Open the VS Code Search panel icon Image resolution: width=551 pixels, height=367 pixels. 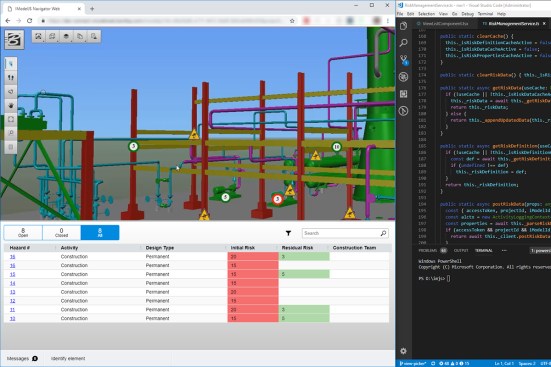tap(404, 43)
